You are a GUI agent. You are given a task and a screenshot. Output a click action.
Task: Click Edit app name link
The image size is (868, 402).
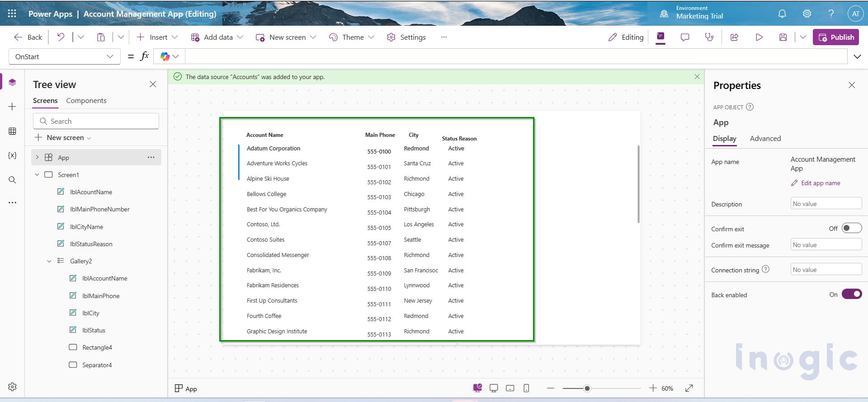click(x=815, y=183)
